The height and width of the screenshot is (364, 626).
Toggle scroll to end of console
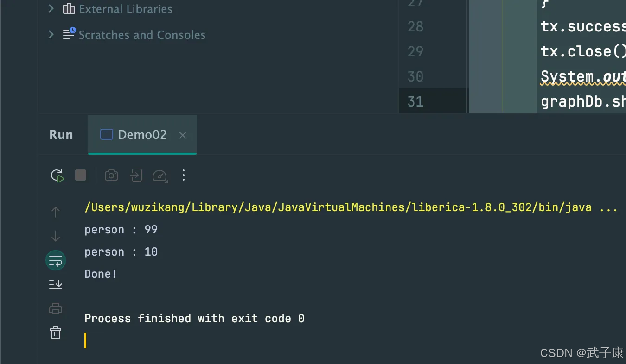[x=56, y=284]
